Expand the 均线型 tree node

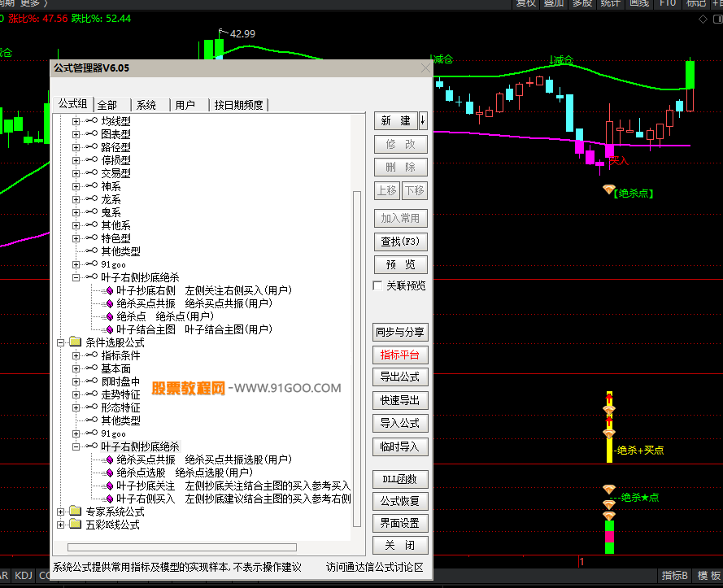[x=76, y=121]
